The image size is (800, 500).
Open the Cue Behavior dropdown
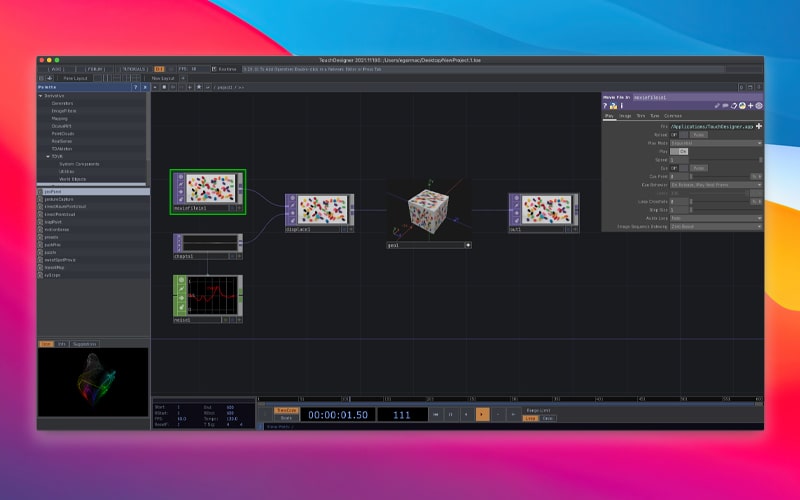(716, 184)
